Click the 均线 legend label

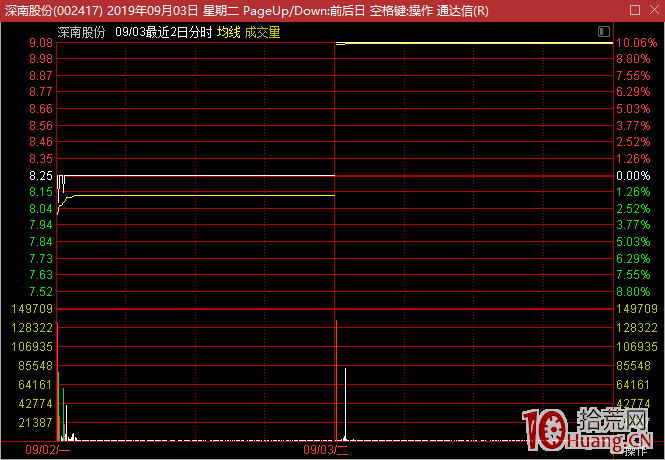[x=229, y=32]
